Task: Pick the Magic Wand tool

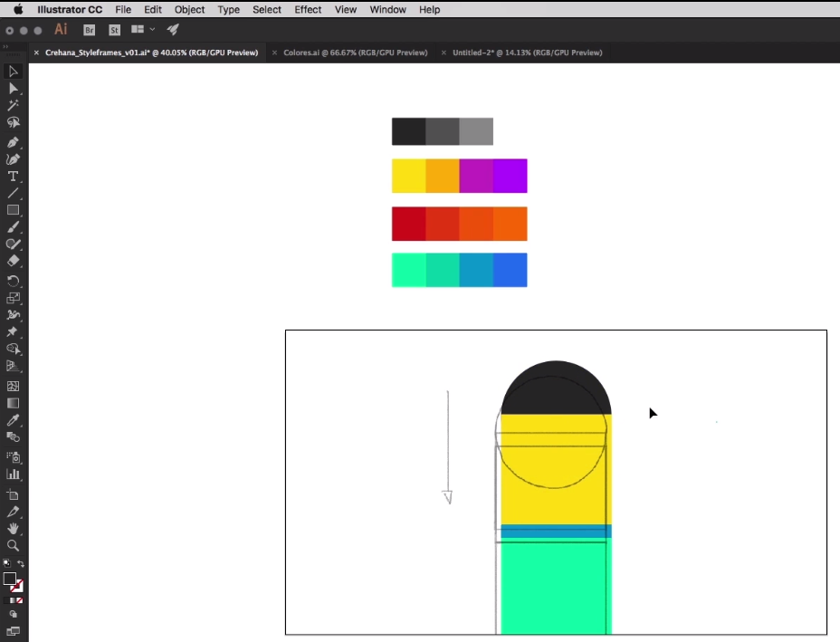Action: [13, 105]
